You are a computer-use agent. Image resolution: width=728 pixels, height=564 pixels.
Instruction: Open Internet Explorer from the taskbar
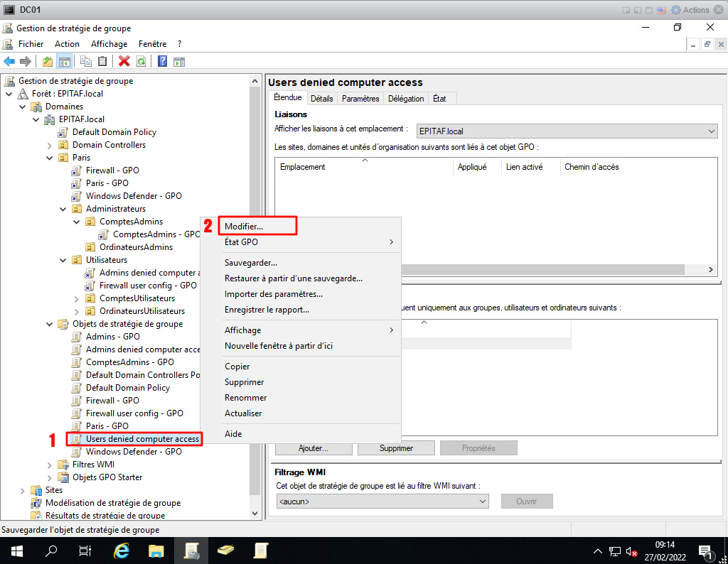coord(122,551)
